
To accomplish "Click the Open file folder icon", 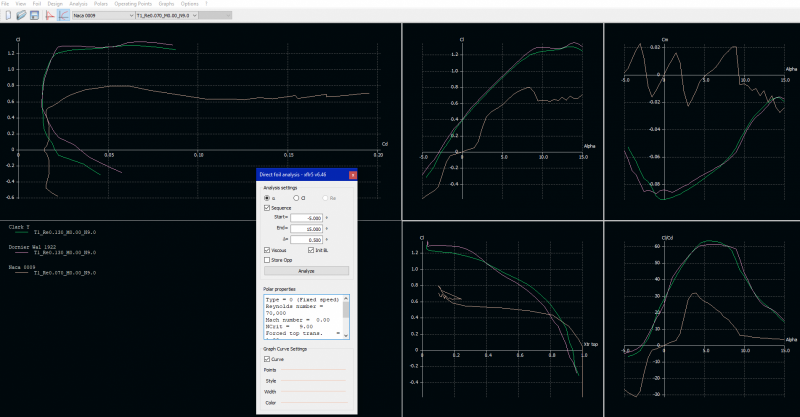I will (20, 16).
